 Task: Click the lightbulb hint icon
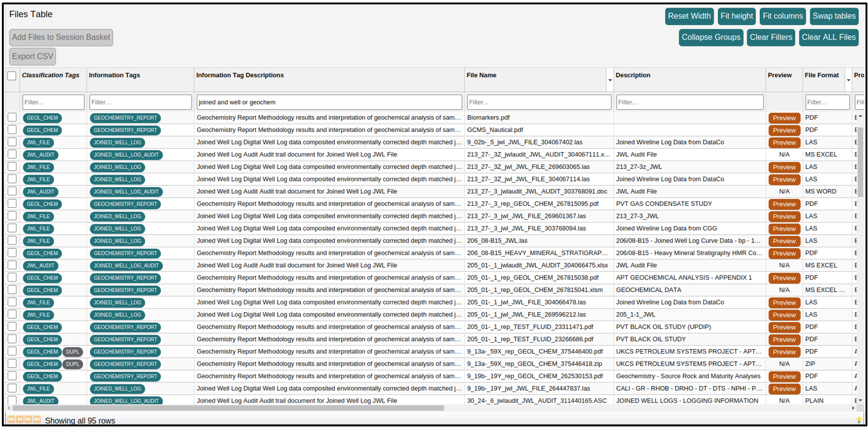tap(859, 419)
